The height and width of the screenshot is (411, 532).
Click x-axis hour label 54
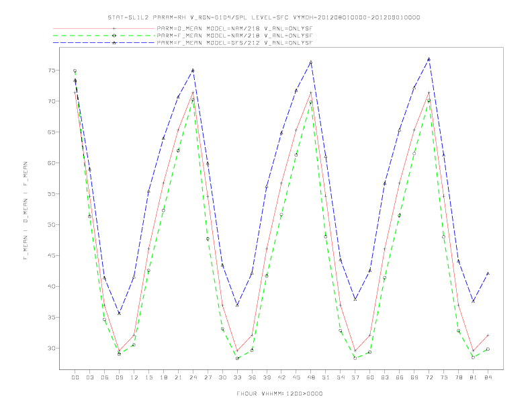pos(341,377)
